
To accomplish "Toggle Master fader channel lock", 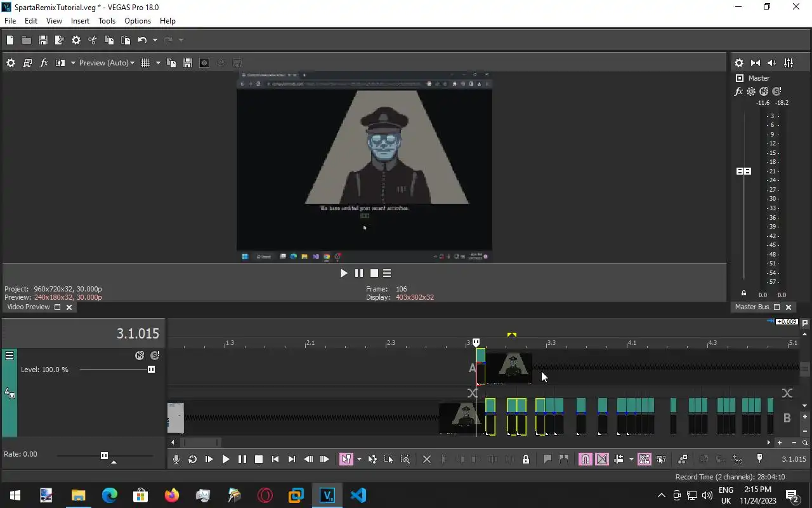I will (743, 293).
